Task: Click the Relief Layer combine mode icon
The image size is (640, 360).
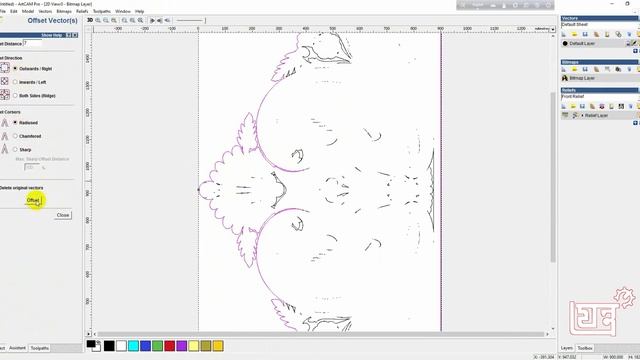Action: (x=575, y=116)
